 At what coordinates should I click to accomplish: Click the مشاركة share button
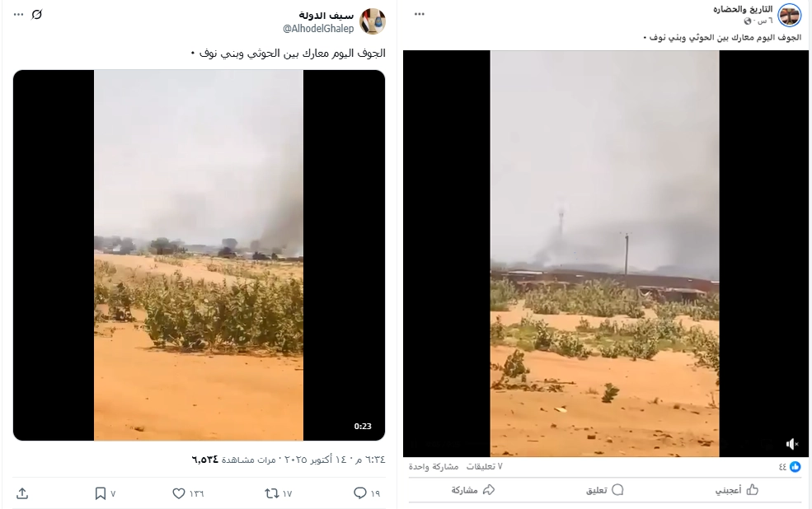[x=473, y=489]
